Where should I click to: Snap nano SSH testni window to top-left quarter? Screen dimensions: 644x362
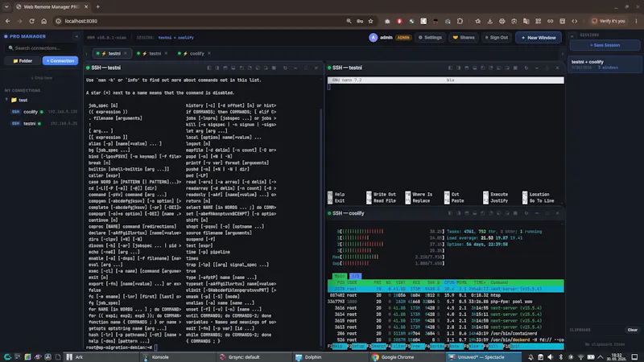(x=483, y=68)
